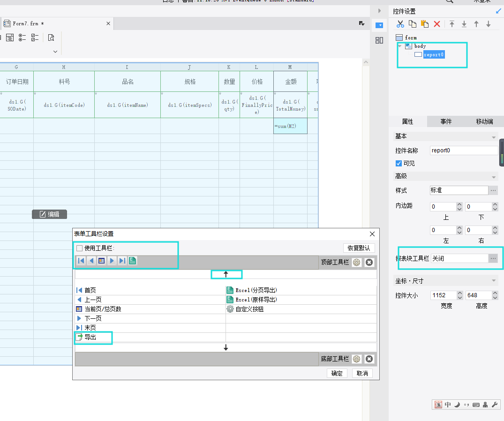Switch to the 事件 tab
This screenshot has width=504, height=421.
pyautogui.click(x=446, y=121)
